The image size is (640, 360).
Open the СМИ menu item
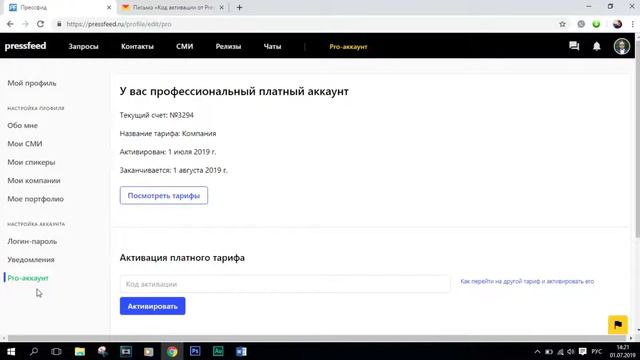tap(184, 47)
